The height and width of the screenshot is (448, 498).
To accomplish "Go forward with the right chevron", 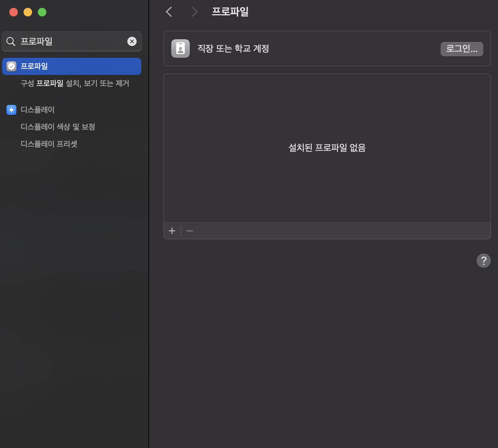I will coord(194,12).
